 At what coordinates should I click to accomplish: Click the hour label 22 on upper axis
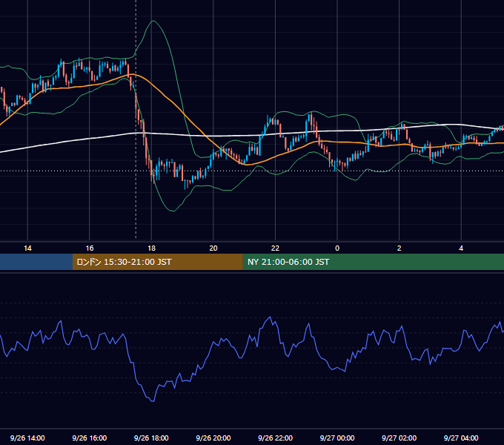[275, 248]
